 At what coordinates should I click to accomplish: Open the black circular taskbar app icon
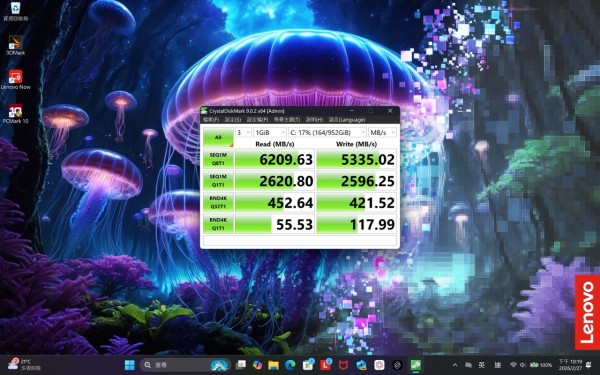[x=397, y=365]
